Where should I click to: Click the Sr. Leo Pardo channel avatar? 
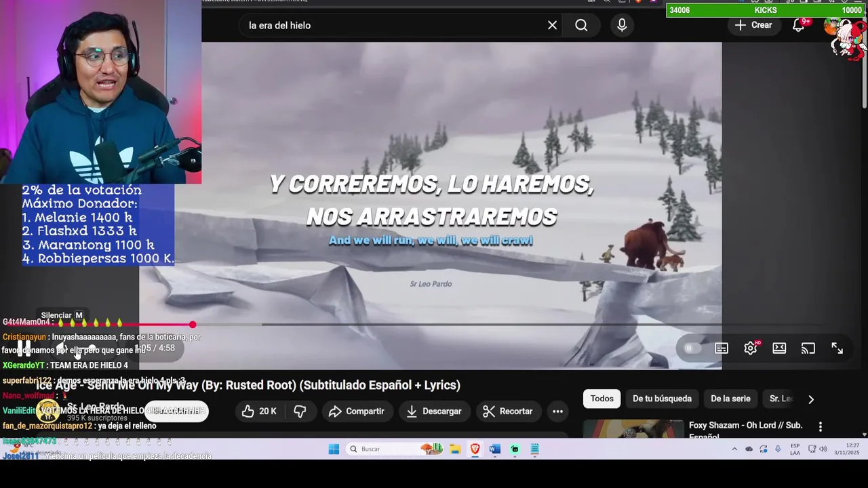(x=47, y=411)
